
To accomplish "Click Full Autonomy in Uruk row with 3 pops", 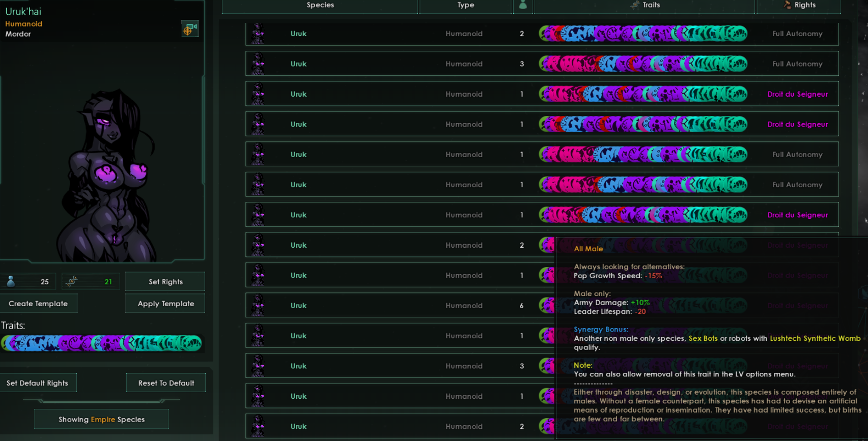I will click(797, 64).
